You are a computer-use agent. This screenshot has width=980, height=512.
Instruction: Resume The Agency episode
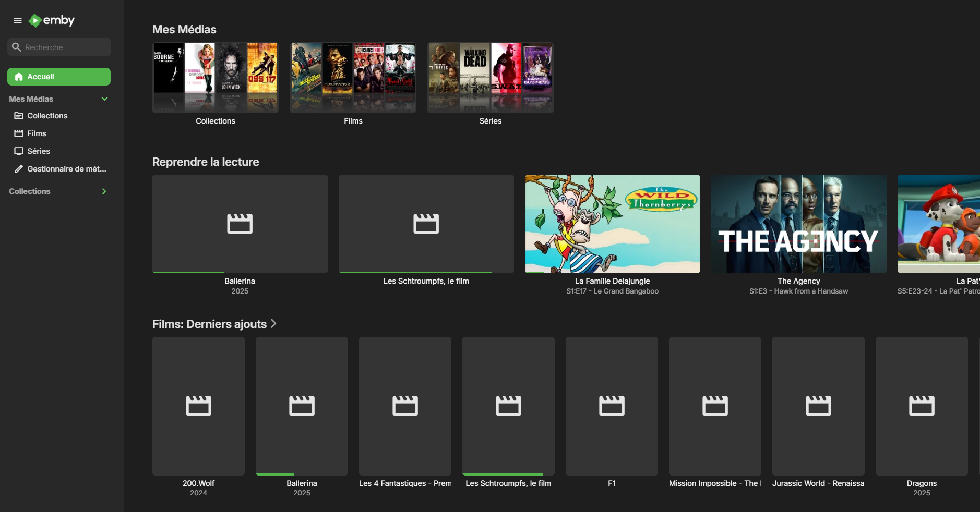tap(799, 224)
